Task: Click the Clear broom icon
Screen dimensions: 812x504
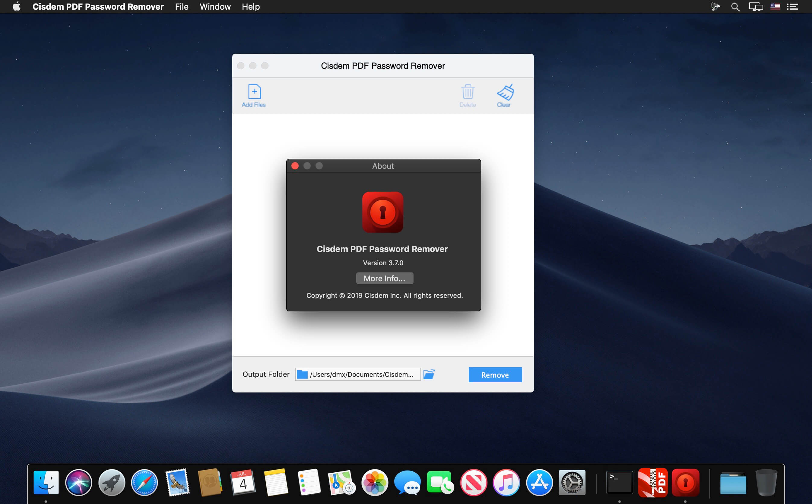Action: tap(505, 92)
